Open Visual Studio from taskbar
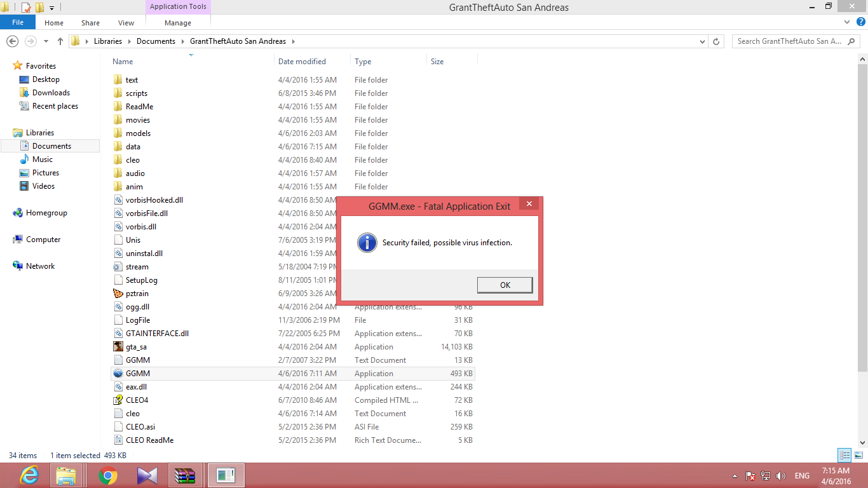Screen dimensions: 868x488 tap(147, 475)
